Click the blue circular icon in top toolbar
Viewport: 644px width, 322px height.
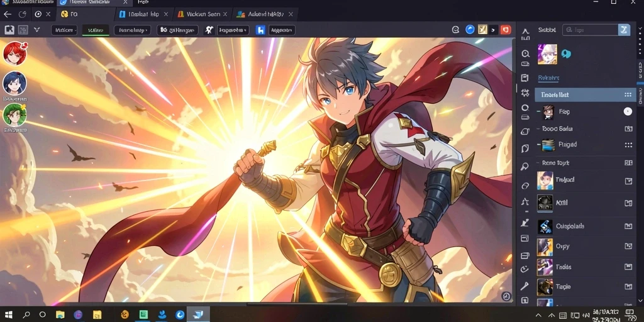(470, 30)
